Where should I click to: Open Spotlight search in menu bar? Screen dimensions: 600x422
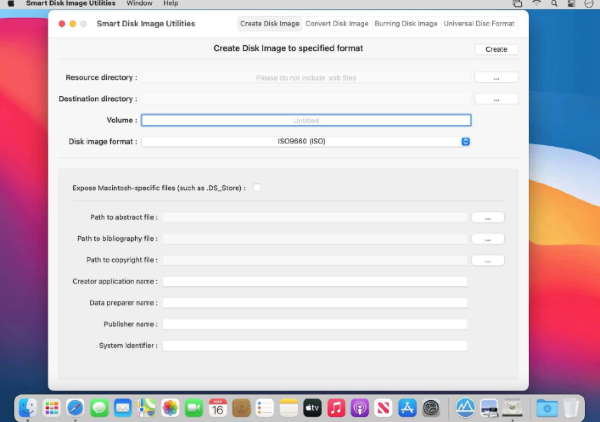pyautogui.click(x=554, y=3)
